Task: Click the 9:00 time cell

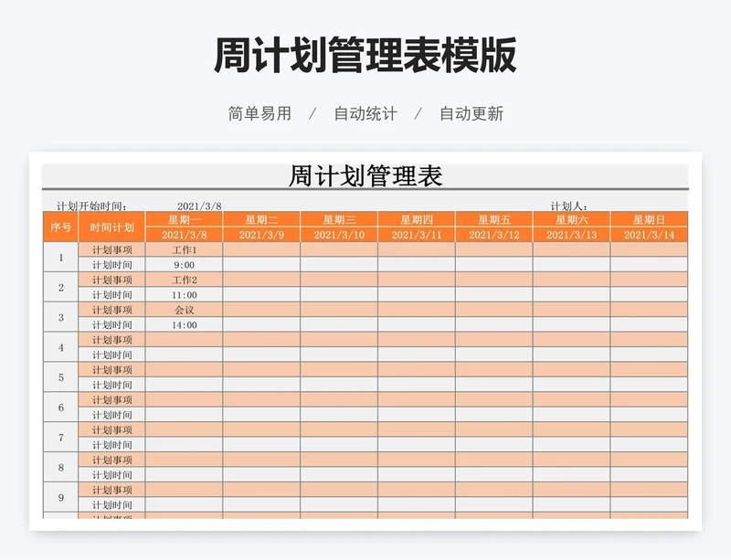Action: click(185, 265)
